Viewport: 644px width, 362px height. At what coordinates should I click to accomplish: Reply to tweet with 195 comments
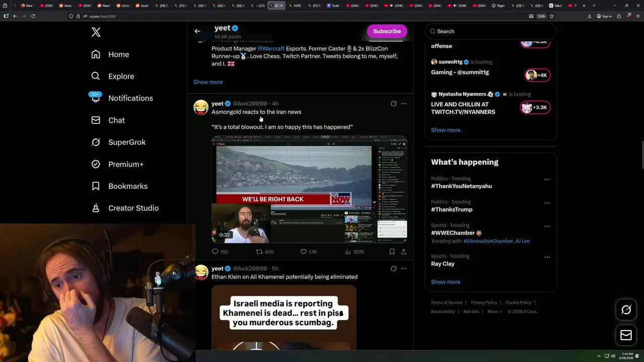tap(220, 252)
